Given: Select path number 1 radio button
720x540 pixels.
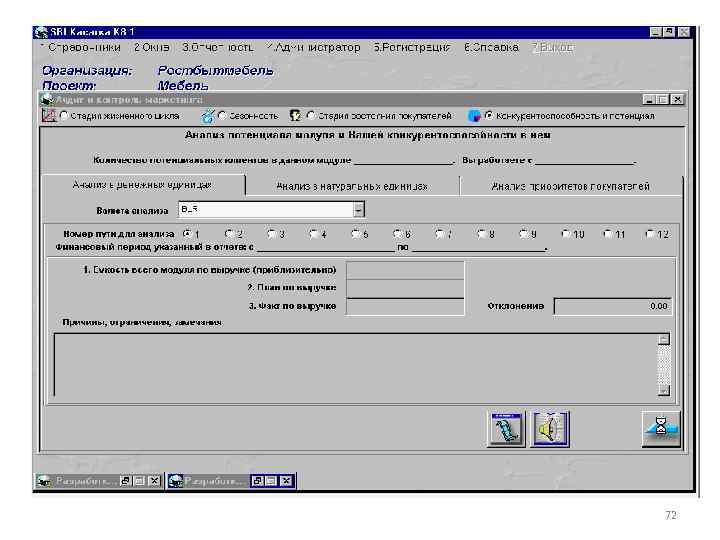Looking at the screenshot, I should tap(187, 234).
